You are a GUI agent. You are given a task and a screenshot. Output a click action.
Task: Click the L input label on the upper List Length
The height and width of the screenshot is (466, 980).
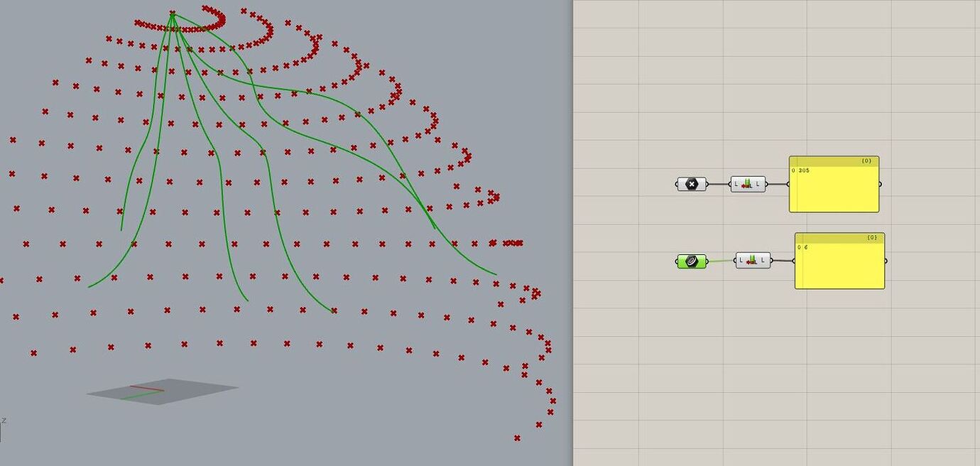(x=735, y=183)
